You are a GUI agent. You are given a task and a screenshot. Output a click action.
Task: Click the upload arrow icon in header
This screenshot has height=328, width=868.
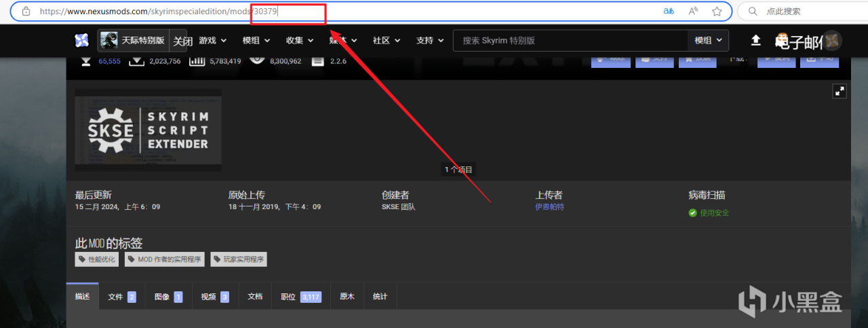[756, 41]
